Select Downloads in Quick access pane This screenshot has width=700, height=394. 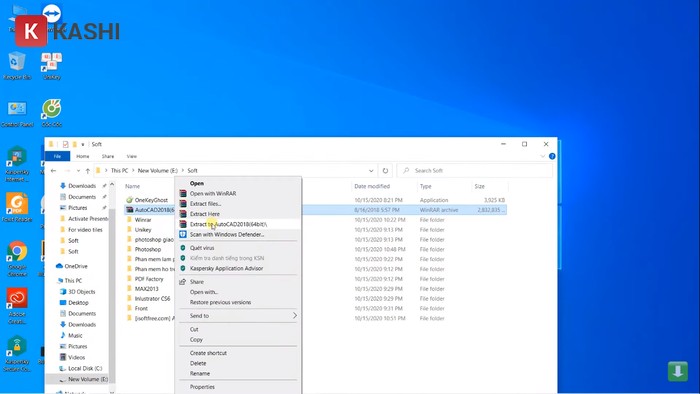point(82,186)
